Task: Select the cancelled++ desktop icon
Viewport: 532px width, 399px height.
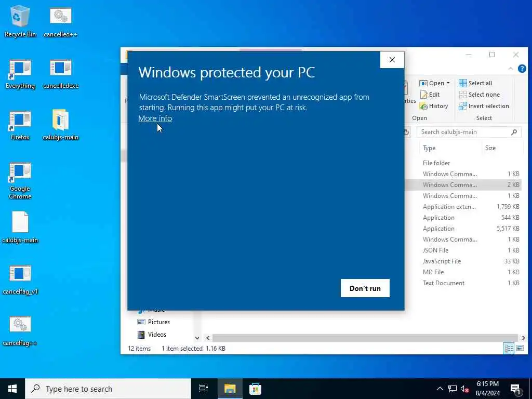Action: [60, 22]
